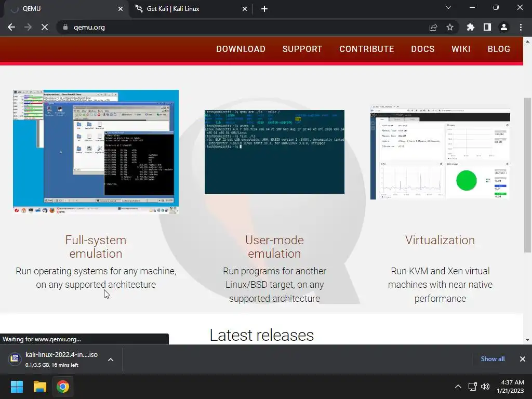Toggle the Chrome side panel
This screenshot has width=532, height=399.
pos(487,27)
